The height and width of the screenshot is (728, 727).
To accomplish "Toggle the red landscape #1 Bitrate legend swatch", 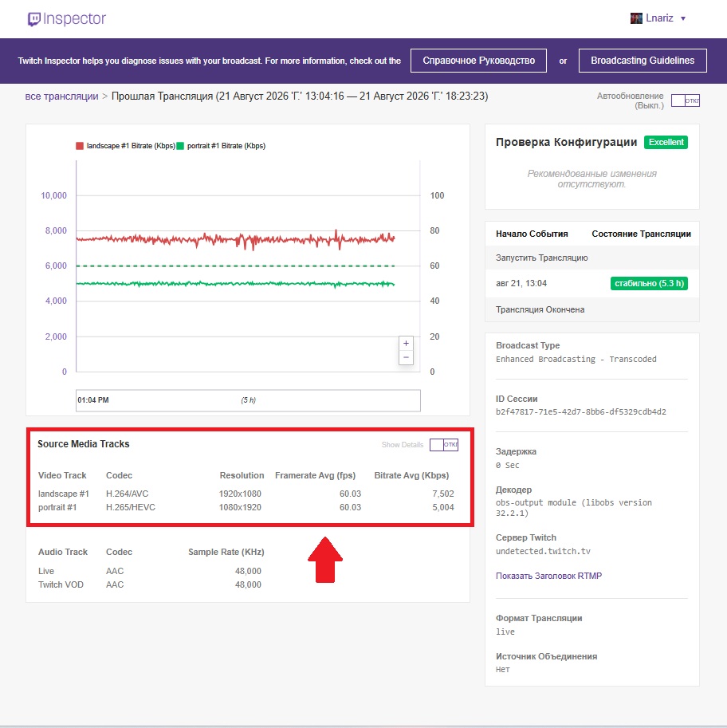I will point(80,146).
